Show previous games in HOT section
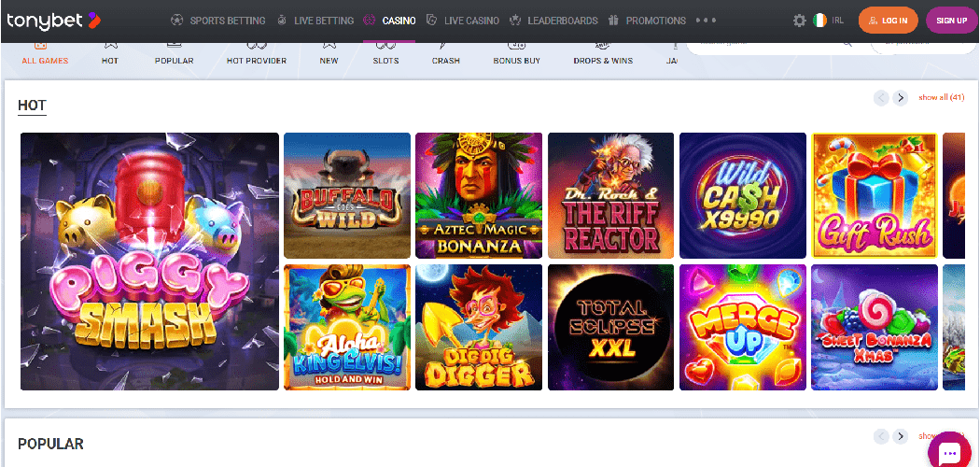 pos(880,98)
